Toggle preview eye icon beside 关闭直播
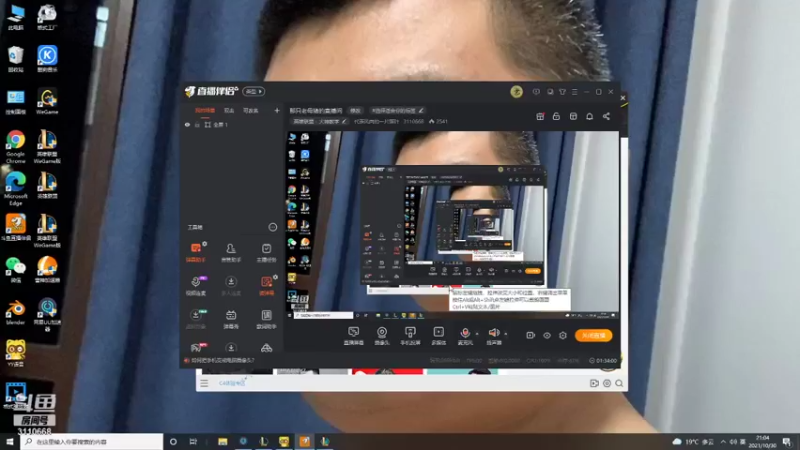This screenshot has width=800, height=450. coord(546,335)
